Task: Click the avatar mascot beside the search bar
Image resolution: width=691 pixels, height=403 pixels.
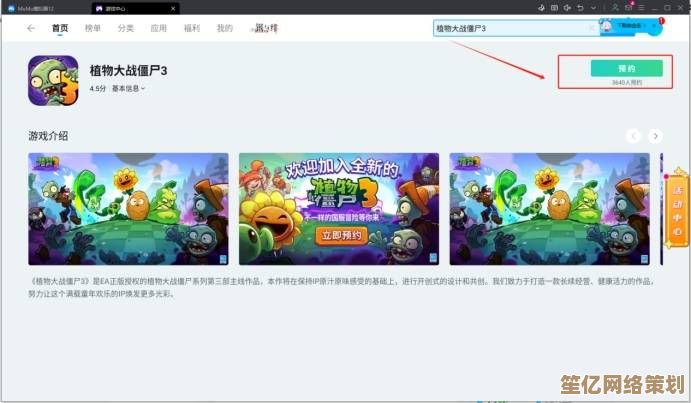Action: tap(606, 26)
